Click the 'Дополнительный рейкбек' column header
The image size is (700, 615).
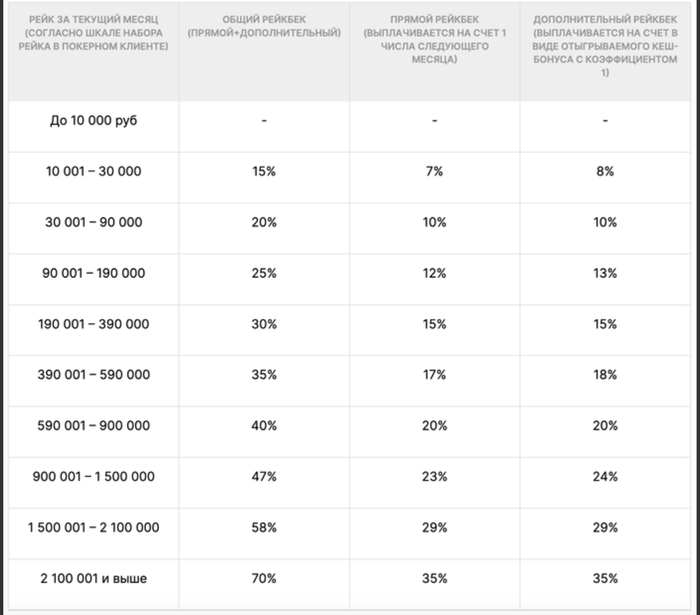(x=605, y=46)
